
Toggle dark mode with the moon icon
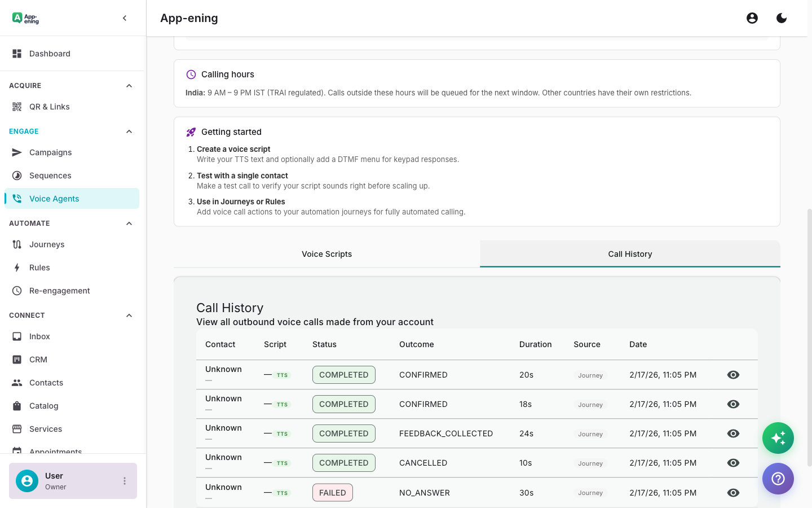782,17
